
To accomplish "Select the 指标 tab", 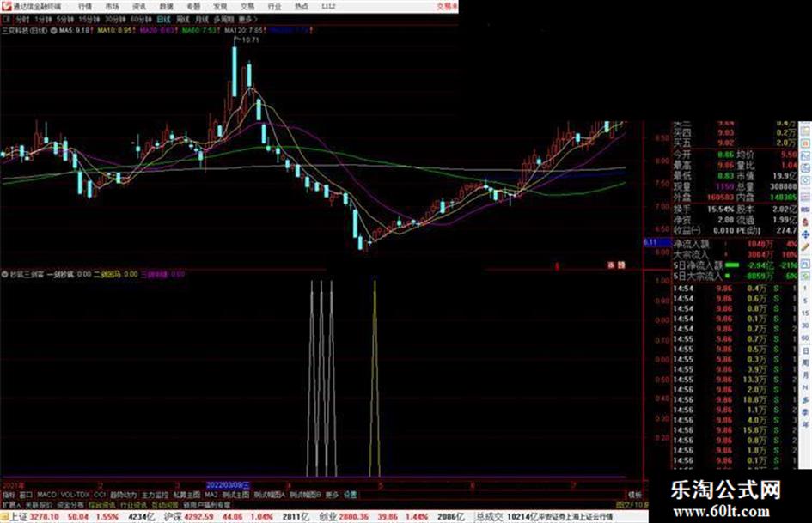I will (9, 495).
